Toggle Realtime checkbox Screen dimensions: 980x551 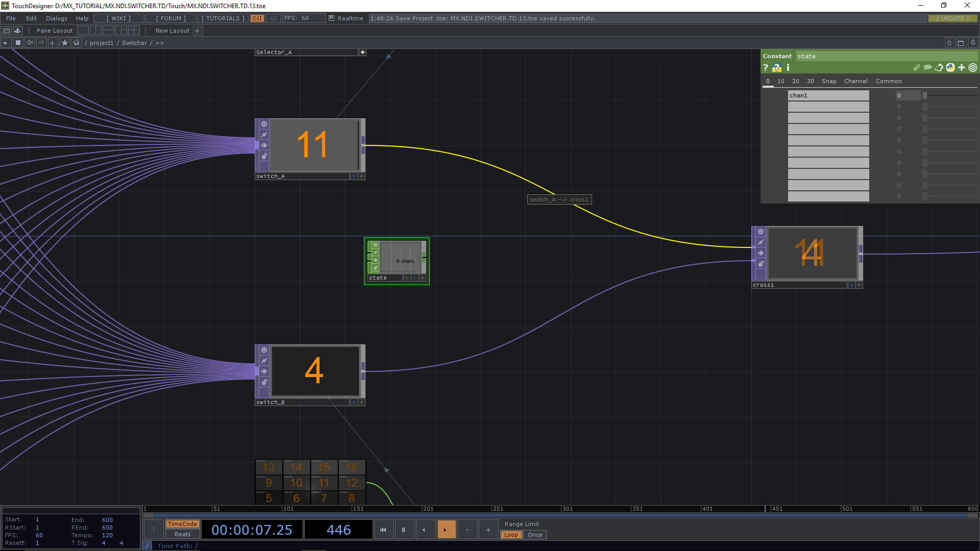coord(331,18)
